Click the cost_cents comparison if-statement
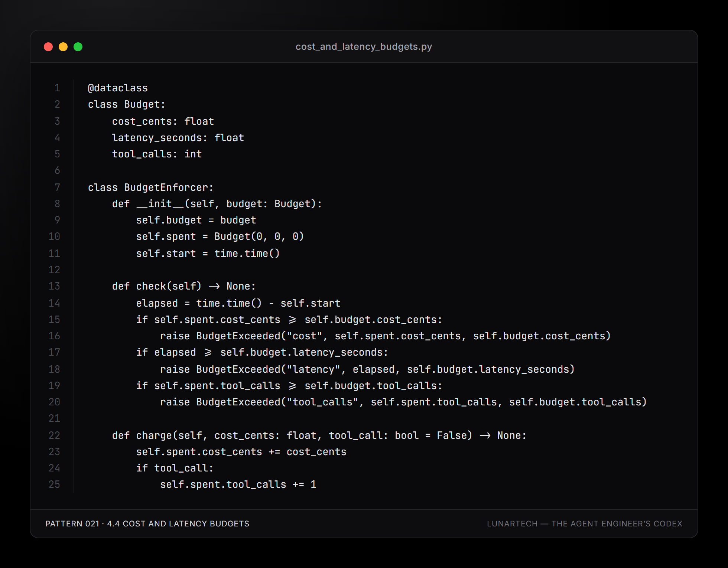 click(289, 320)
